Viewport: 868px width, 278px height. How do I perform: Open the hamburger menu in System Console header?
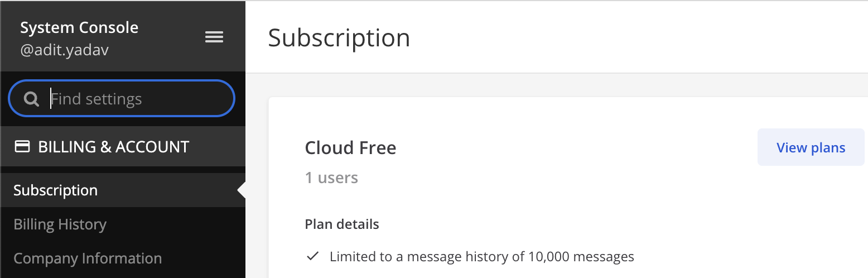tap(214, 37)
